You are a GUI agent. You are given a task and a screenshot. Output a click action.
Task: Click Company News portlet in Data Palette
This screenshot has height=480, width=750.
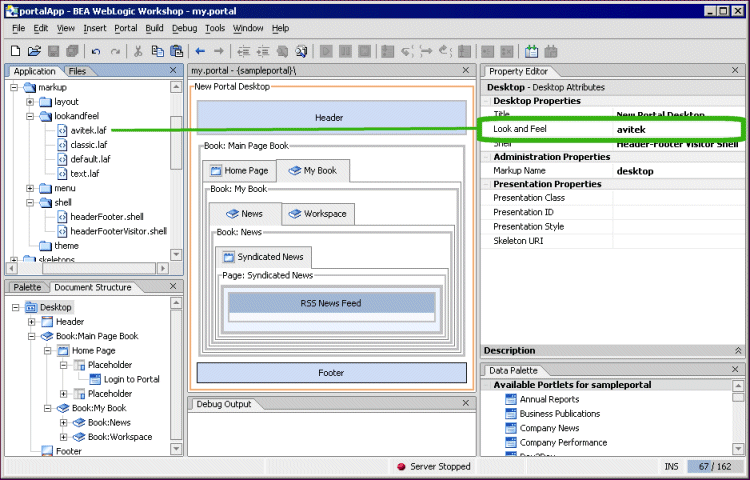549,428
